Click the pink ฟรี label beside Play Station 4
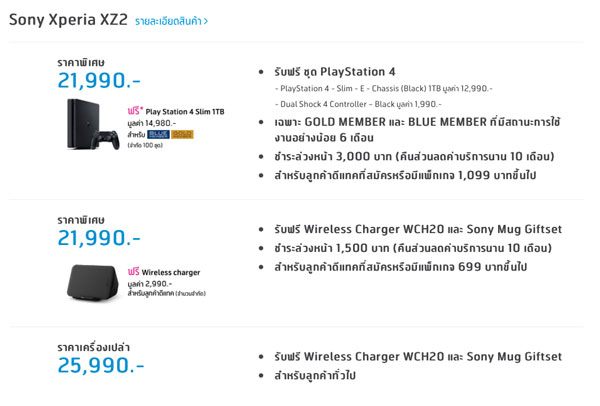 point(135,111)
